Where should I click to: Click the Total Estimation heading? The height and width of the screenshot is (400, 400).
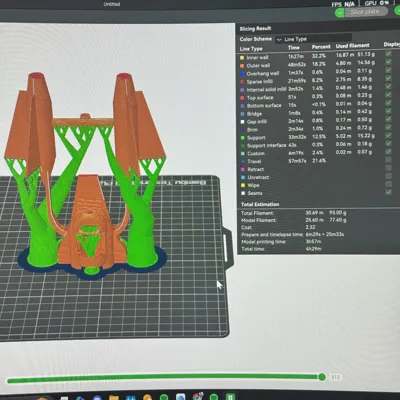point(260,204)
